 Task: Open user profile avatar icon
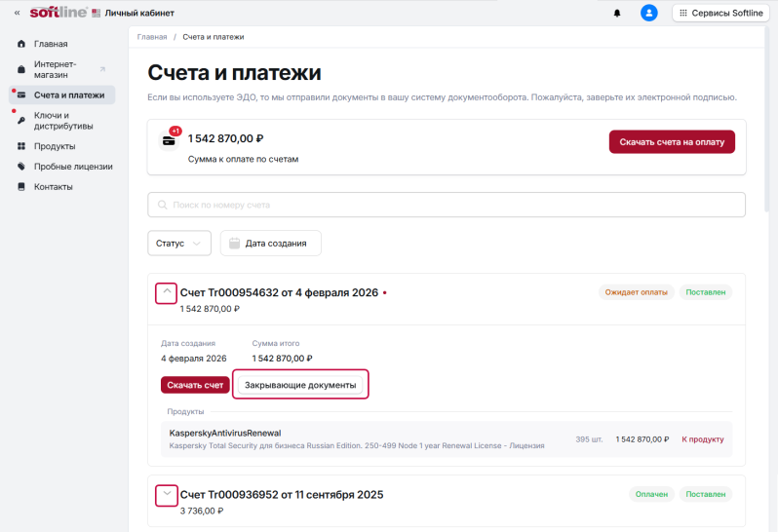click(649, 13)
